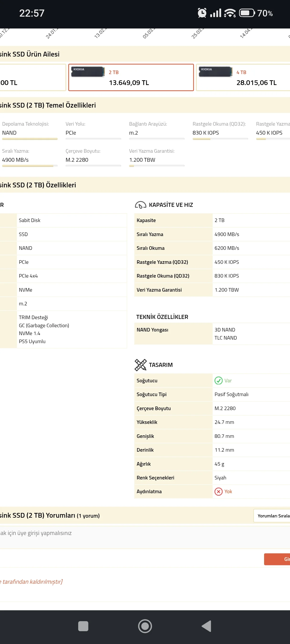Tap the speedometer icon beside KAPASİTE VE HIZ

point(140,205)
